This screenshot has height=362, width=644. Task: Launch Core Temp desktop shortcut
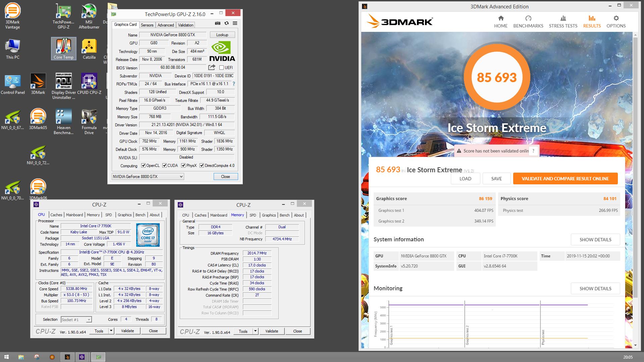coord(63,49)
